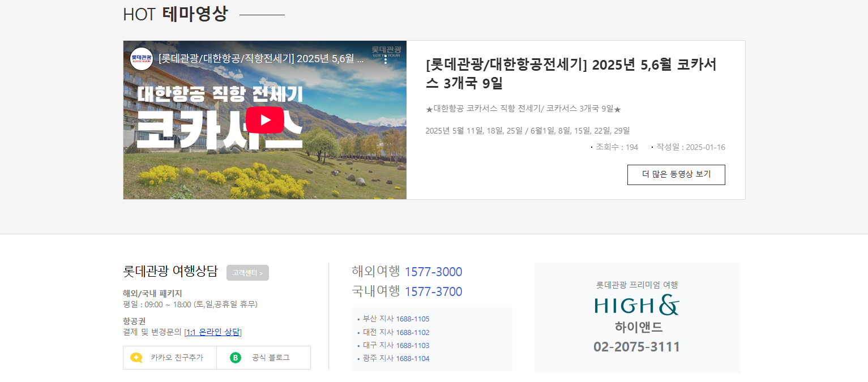Click the 02-2075-3111 하이앤드 phone number
This screenshot has width=868, height=382.
click(x=637, y=347)
